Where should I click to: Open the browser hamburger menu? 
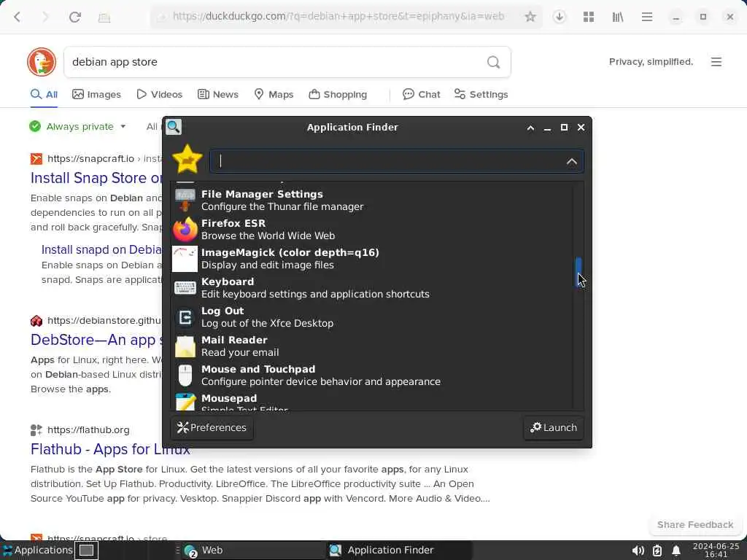(647, 17)
